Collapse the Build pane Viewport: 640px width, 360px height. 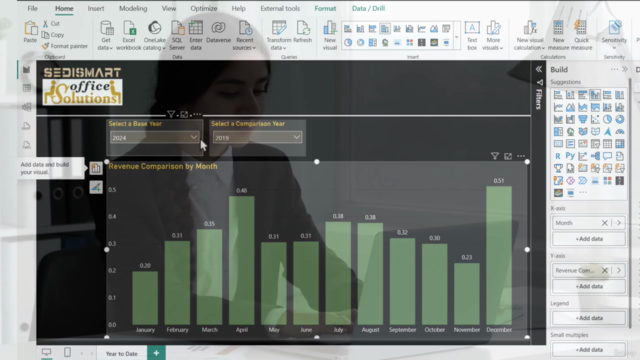625,69
